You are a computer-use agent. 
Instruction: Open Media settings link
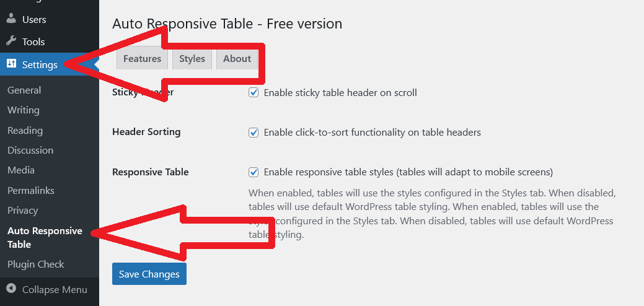pyautogui.click(x=21, y=170)
